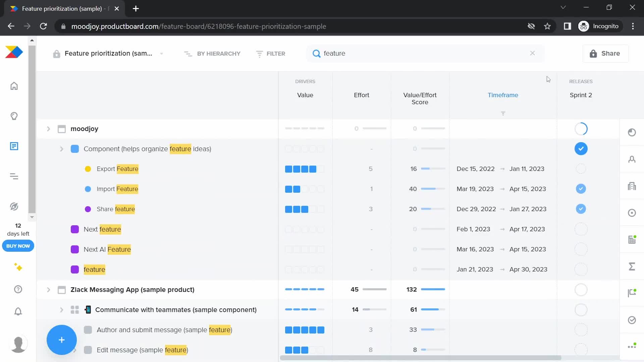644x362 pixels.
Task: Open the companies building icon in right panel
Action: (x=632, y=186)
